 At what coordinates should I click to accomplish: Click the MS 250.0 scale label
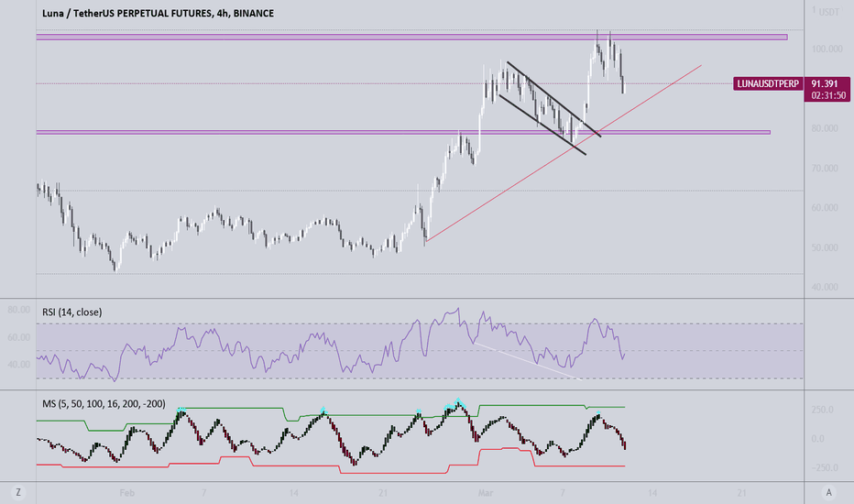(823, 410)
